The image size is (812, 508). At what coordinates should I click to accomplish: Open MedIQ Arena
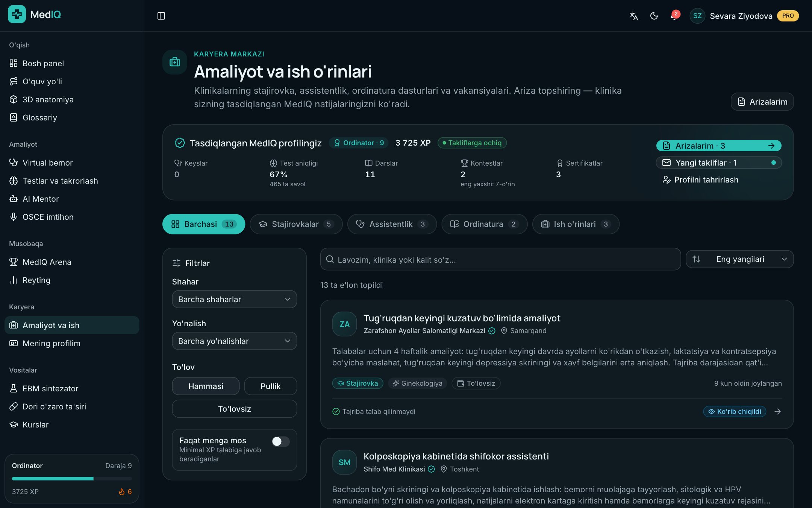(72, 262)
